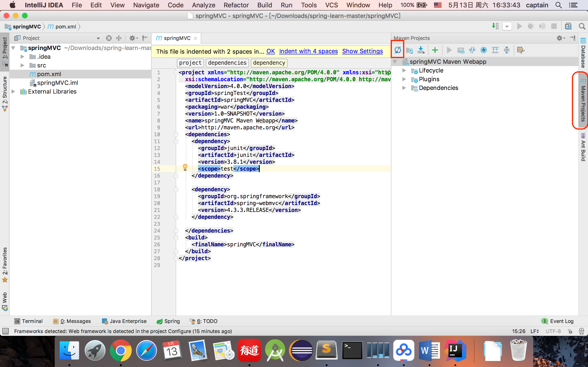The image size is (588, 367).
Task: Open the Refactor menu
Action: [x=236, y=5]
